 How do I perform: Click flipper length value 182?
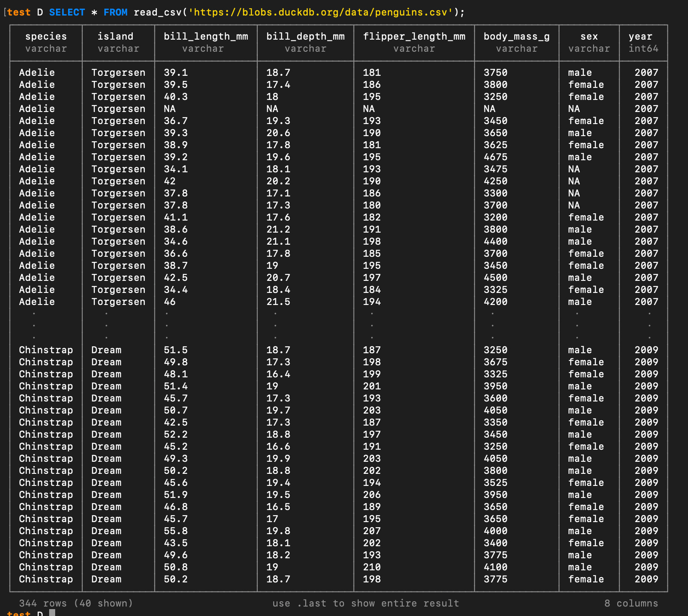click(x=372, y=217)
